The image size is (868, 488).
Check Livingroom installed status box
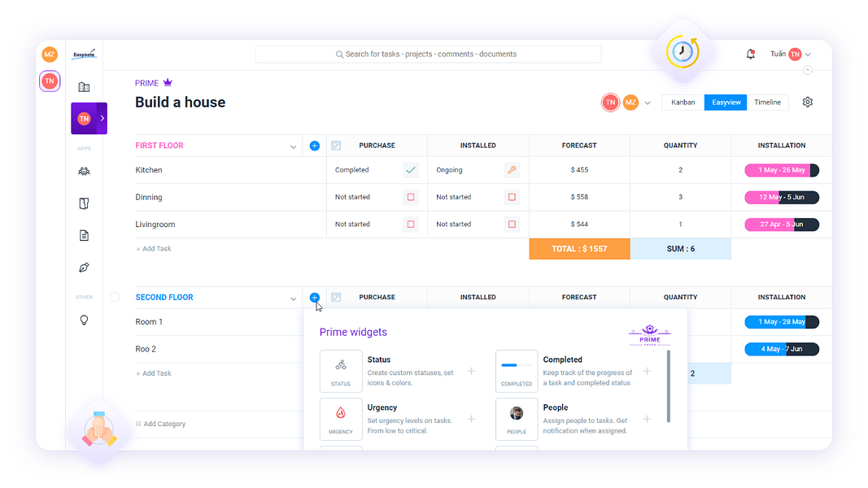click(x=512, y=224)
